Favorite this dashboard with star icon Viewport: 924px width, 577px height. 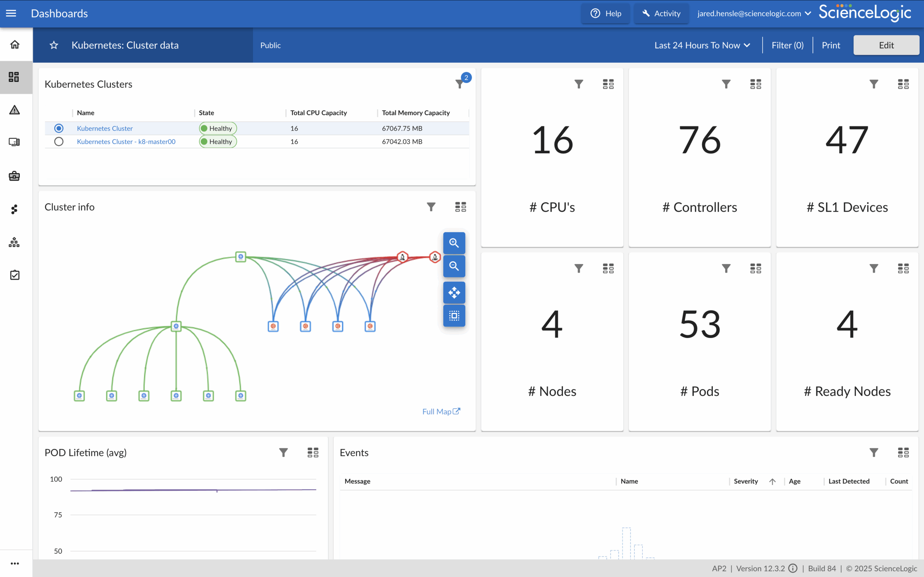[54, 45]
